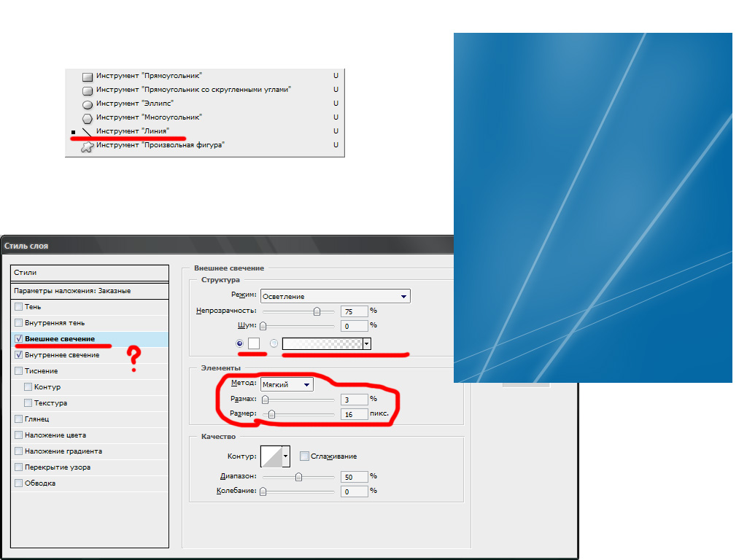
Task: Click the Колебание value field
Action: tap(355, 491)
